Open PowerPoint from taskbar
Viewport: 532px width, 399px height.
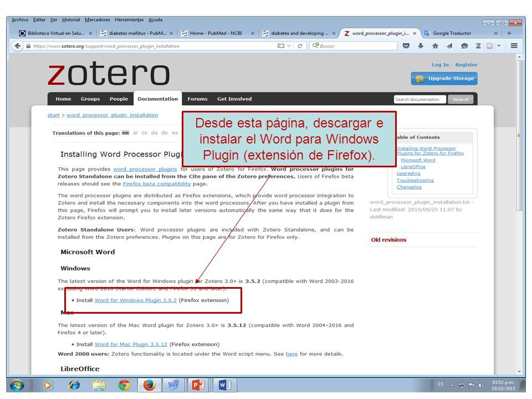point(198,385)
